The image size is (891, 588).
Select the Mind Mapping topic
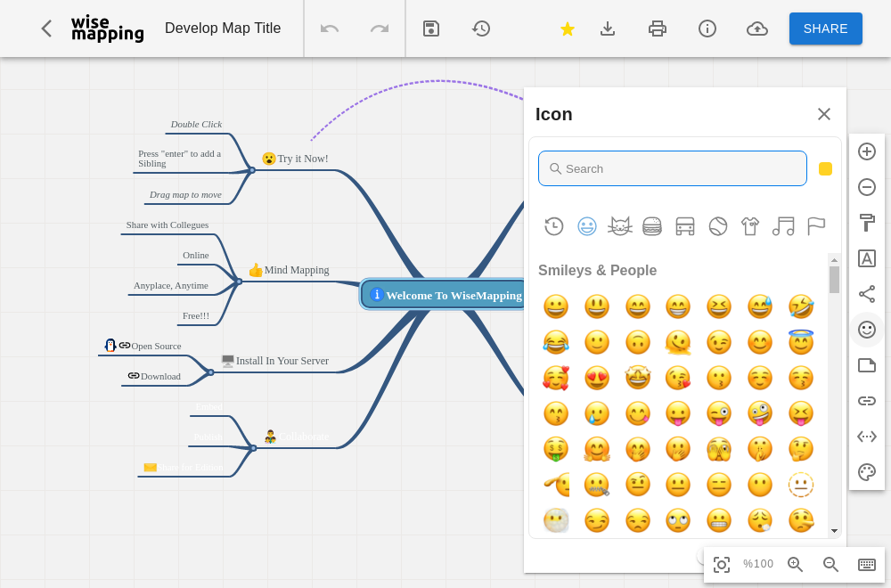pos(290,270)
